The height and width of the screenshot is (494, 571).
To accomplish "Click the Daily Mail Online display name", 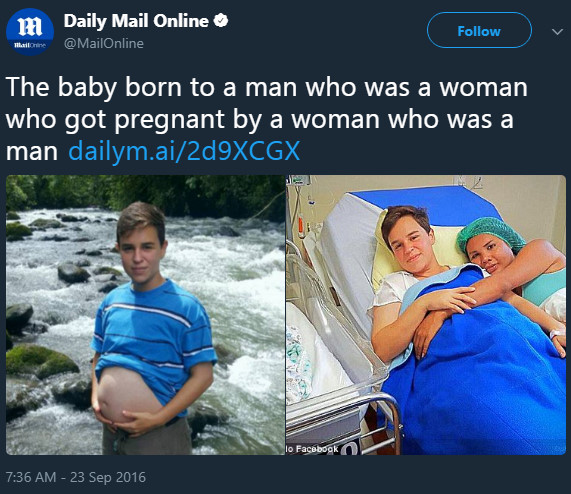I will pyautogui.click(x=136, y=21).
